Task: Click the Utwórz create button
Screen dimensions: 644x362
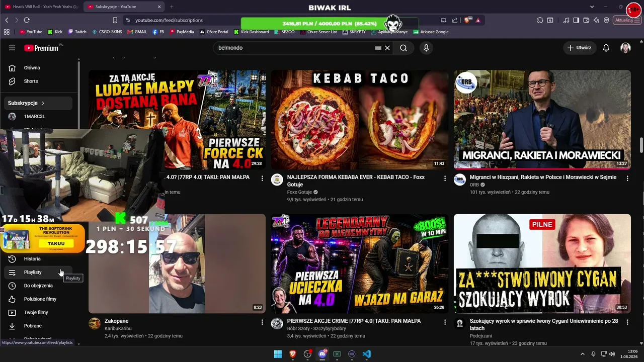Action: [580, 48]
